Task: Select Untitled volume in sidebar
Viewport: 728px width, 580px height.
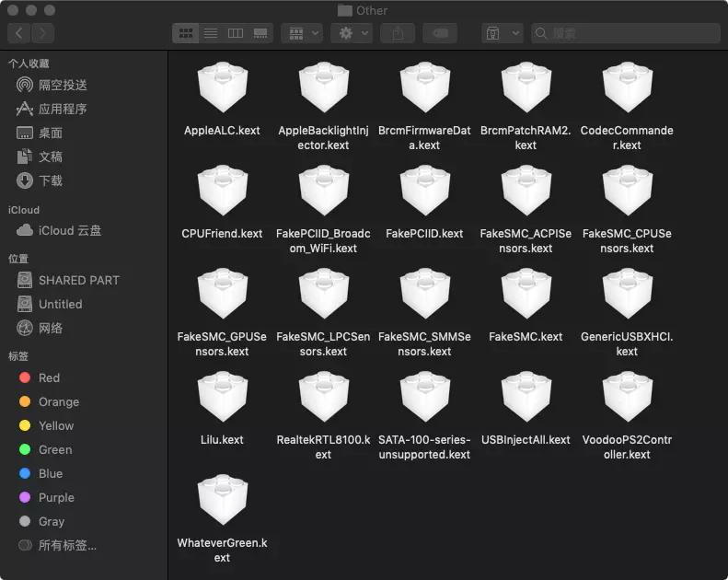Action: point(50,304)
